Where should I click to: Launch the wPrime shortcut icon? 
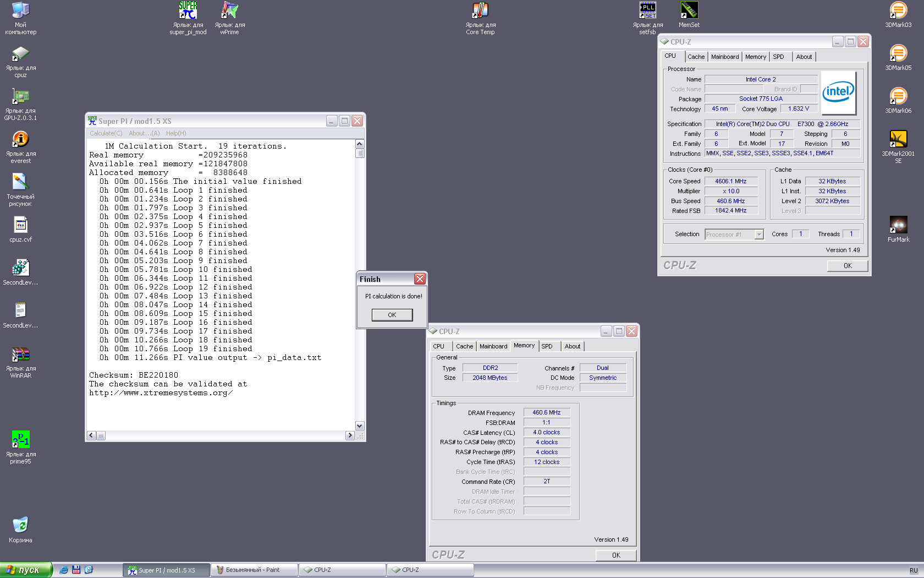[230, 18]
